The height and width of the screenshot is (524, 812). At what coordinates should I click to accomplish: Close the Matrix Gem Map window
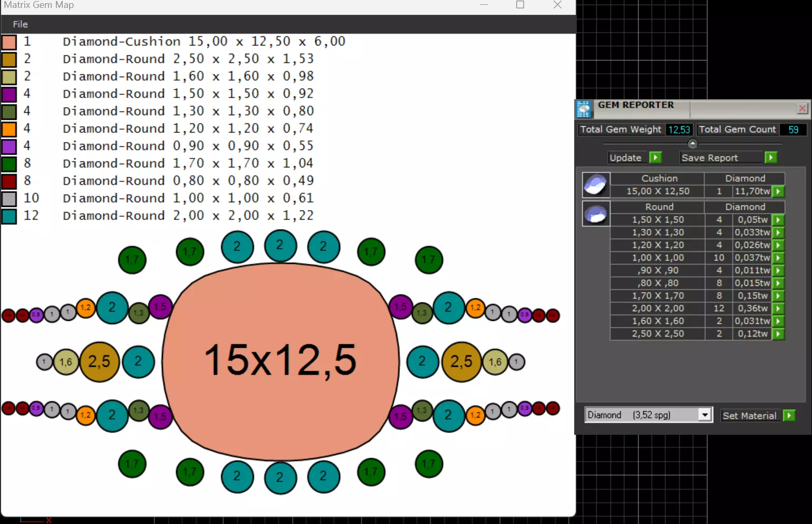click(x=557, y=5)
